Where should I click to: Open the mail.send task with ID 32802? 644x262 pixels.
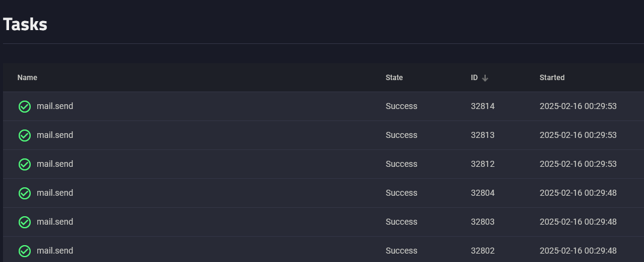click(x=55, y=251)
